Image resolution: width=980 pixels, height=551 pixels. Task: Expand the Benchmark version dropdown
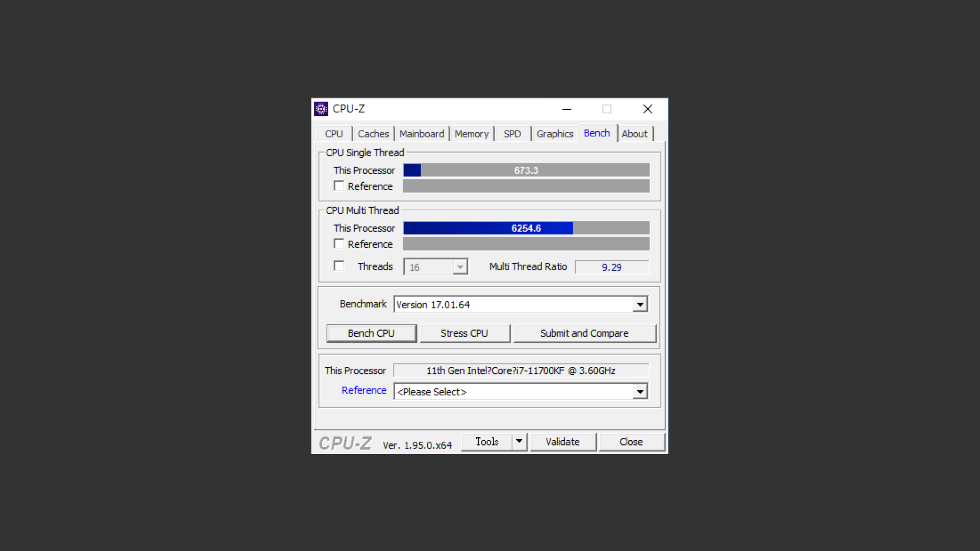(640, 305)
